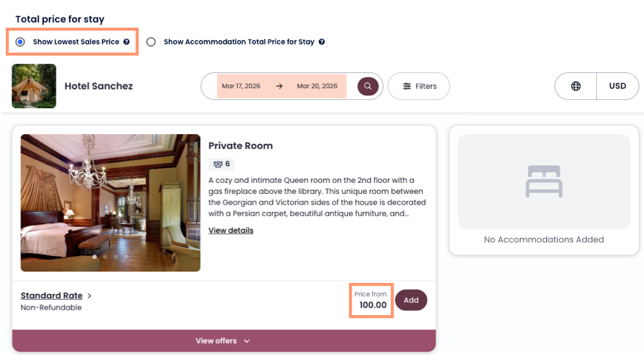Select Show Accommodation Total Price for Stay

(x=151, y=42)
